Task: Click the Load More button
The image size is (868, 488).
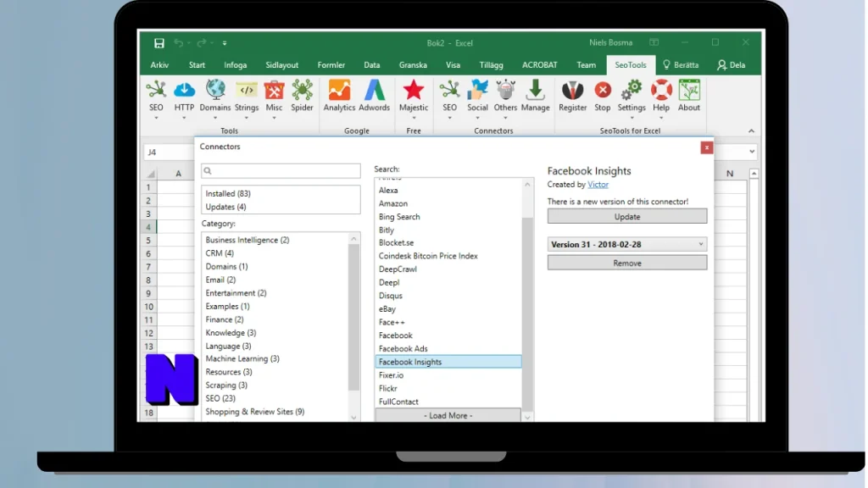Action: 448,415
